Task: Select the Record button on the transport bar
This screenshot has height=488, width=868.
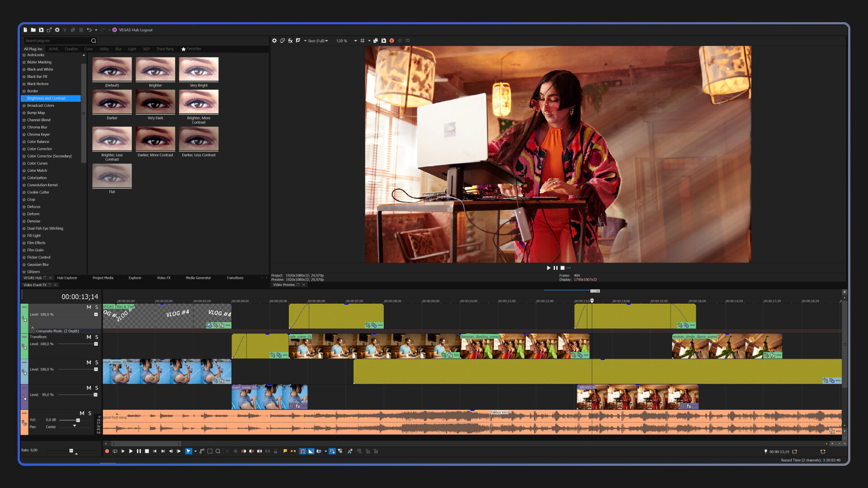Action: [x=107, y=451]
